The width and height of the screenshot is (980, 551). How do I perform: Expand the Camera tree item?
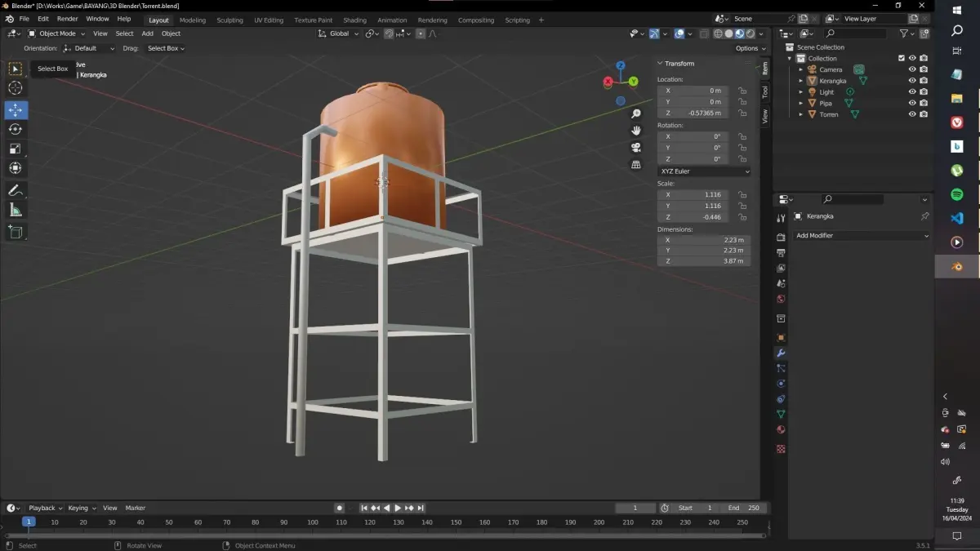(x=801, y=69)
